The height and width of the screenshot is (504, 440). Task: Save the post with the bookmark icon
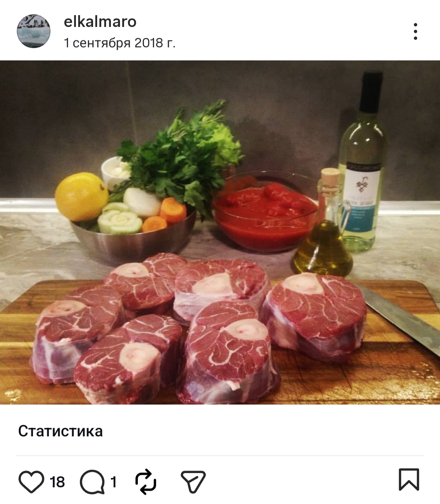(x=409, y=479)
